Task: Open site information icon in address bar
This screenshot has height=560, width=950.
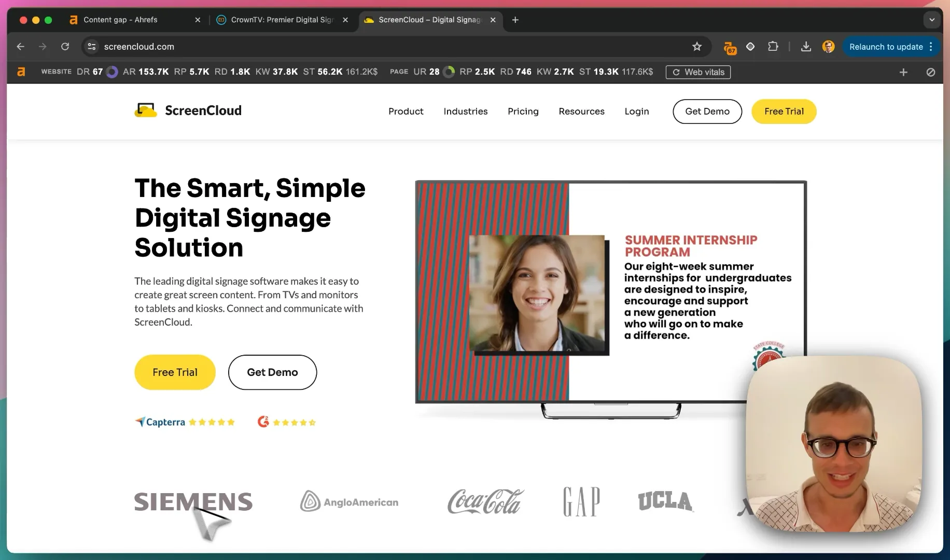Action: 92,47
